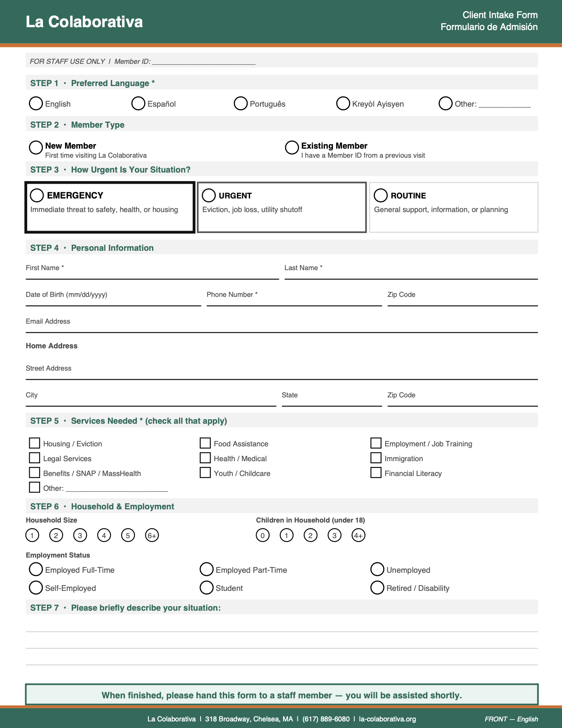Click the la-colaborativa.org footer link

tap(387, 719)
